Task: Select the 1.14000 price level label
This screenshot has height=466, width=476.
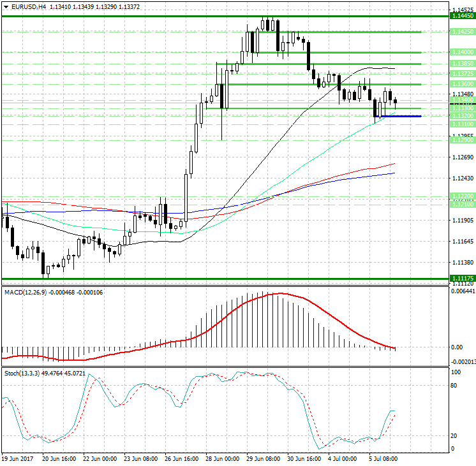Action: pyautogui.click(x=461, y=52)
